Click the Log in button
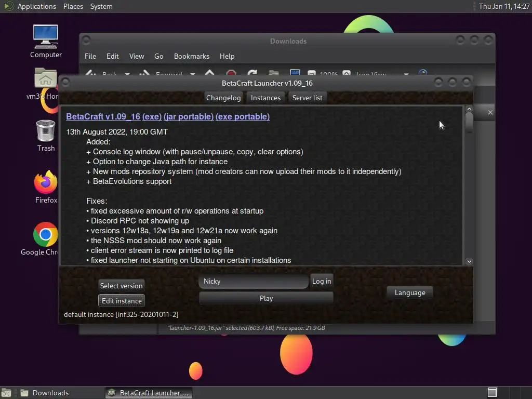This screenshot has width=532, height=399. pos(321,281)
